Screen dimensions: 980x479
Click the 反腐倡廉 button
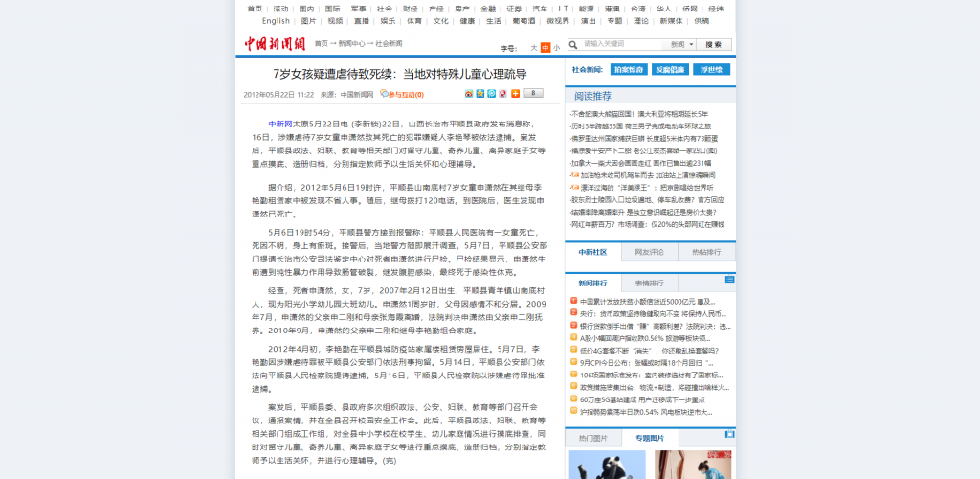click(x=670, y=69)
